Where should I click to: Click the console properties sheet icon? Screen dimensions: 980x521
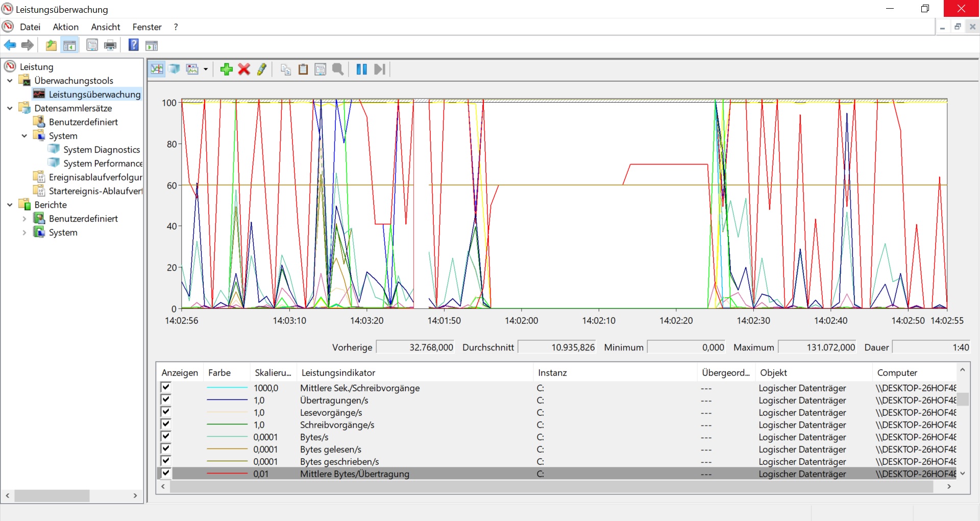92,45
